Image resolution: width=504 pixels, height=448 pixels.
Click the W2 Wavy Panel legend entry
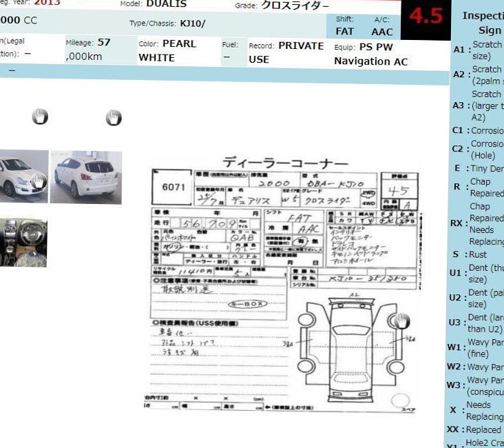click(475, 367)
